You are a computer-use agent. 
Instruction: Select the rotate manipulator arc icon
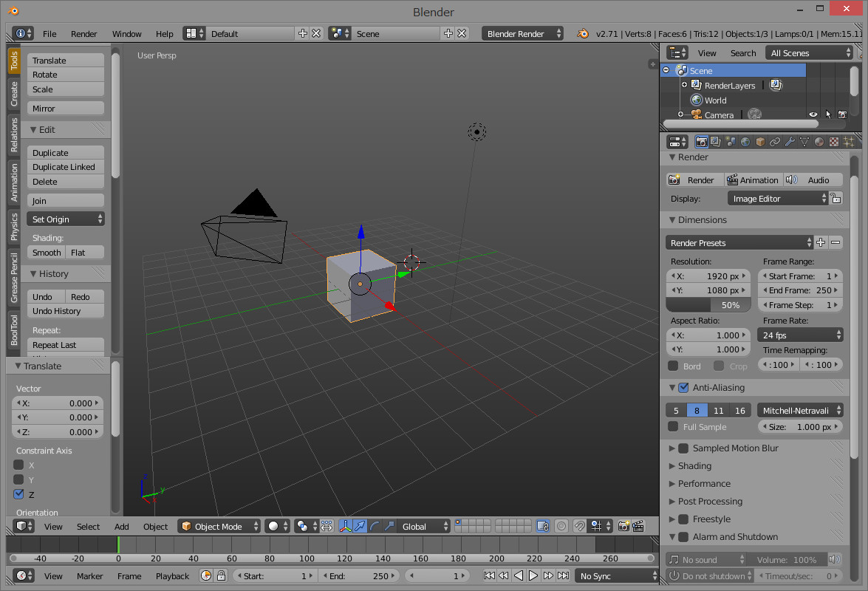pos(375,526)
